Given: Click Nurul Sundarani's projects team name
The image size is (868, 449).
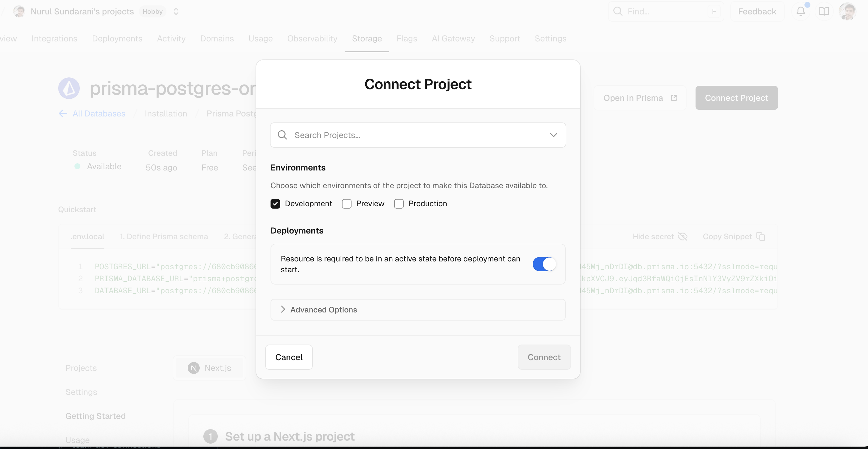Looking at the screenshot, I should click(82, 11).
